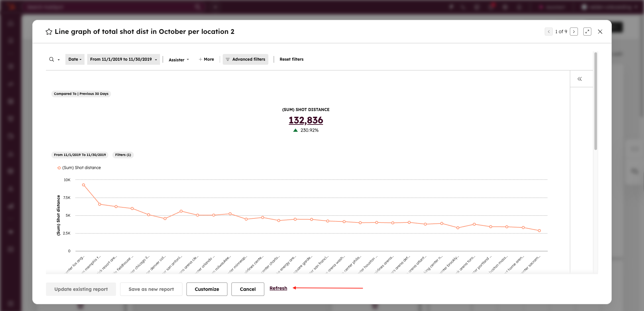Expand the date range 11/1/2019 to 11/30/2019 dropdown

point(123,59)
